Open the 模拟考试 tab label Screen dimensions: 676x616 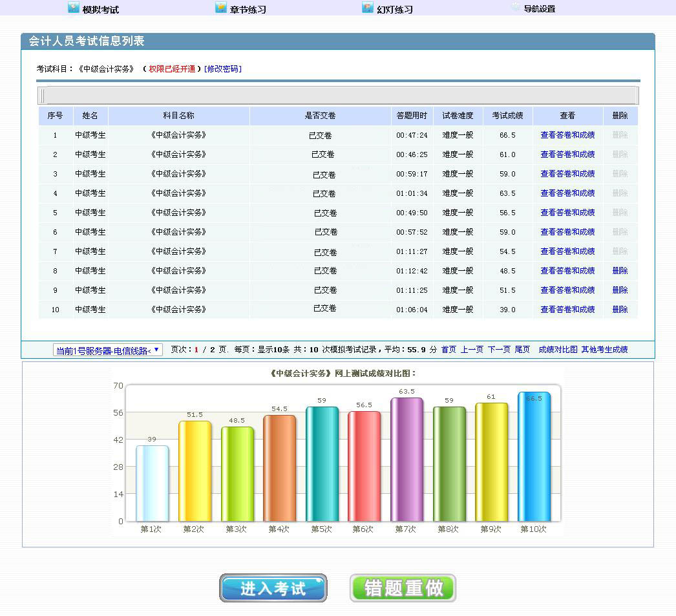101,10
